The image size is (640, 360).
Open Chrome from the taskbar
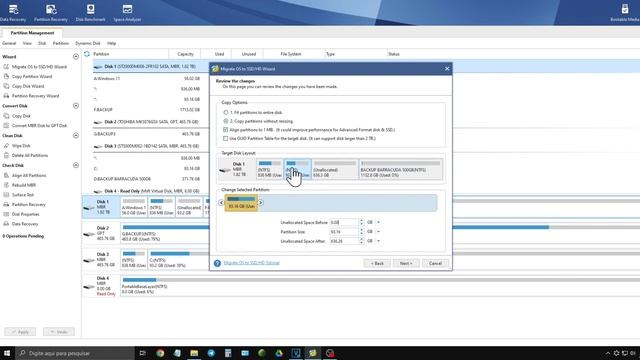coord(160,353)
